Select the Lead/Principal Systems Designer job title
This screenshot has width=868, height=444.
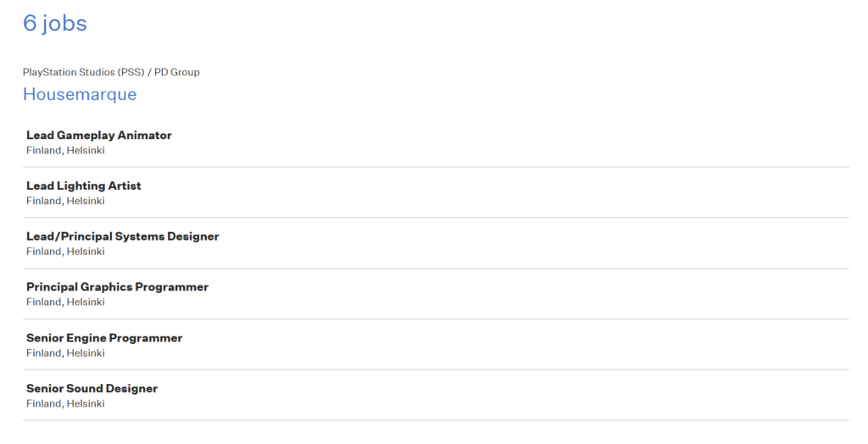[x=122, y=237]
